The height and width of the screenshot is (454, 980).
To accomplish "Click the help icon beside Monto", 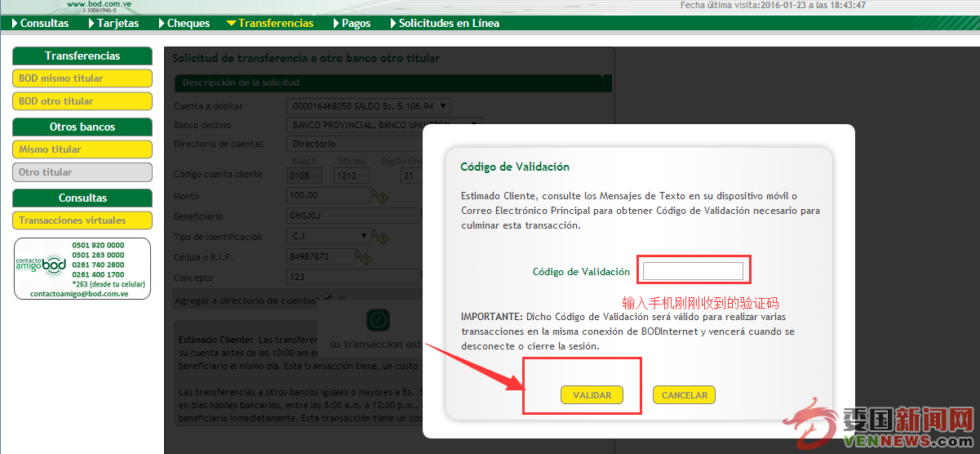I will coord(380,197).
